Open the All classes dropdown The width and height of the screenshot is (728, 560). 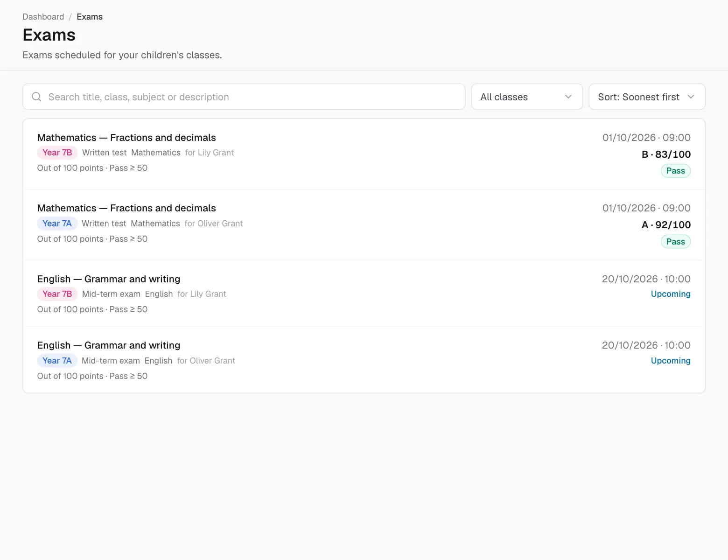point(527,97)
